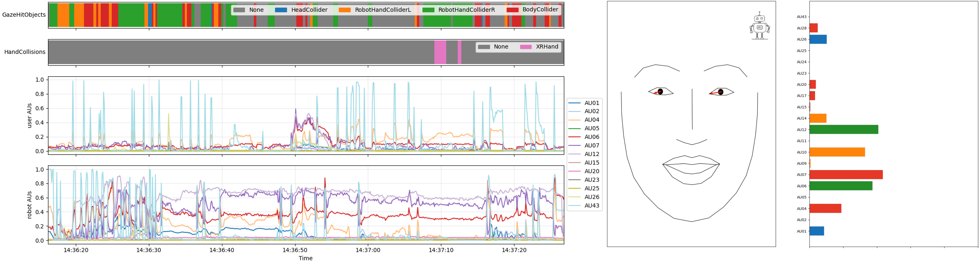Click the blue AU26 bar in the bar chart
The width and height of the screenshot is (980, 268).
[x=818, y=39]
